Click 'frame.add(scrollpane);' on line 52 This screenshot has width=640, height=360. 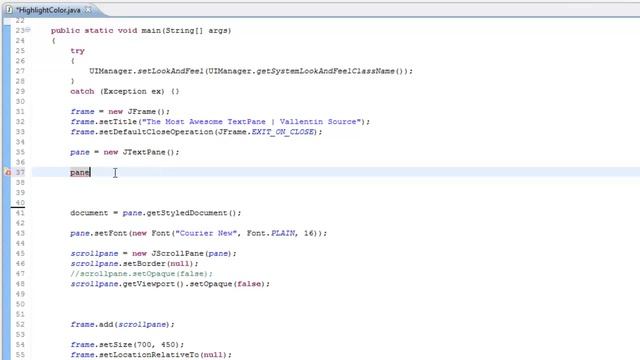tap(122, 324)
